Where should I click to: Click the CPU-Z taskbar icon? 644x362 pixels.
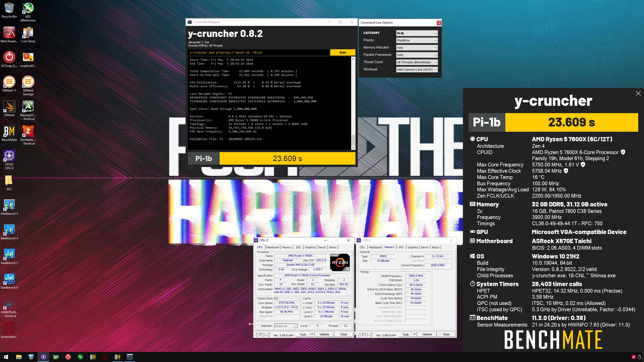(43, 357)
